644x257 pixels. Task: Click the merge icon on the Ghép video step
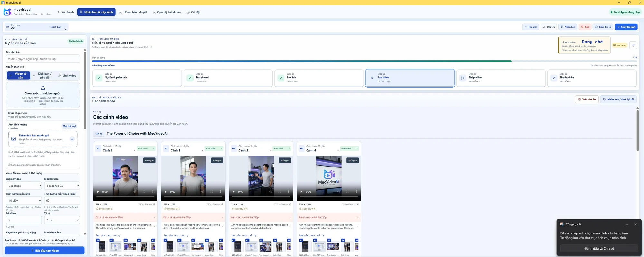pos(463,78)
